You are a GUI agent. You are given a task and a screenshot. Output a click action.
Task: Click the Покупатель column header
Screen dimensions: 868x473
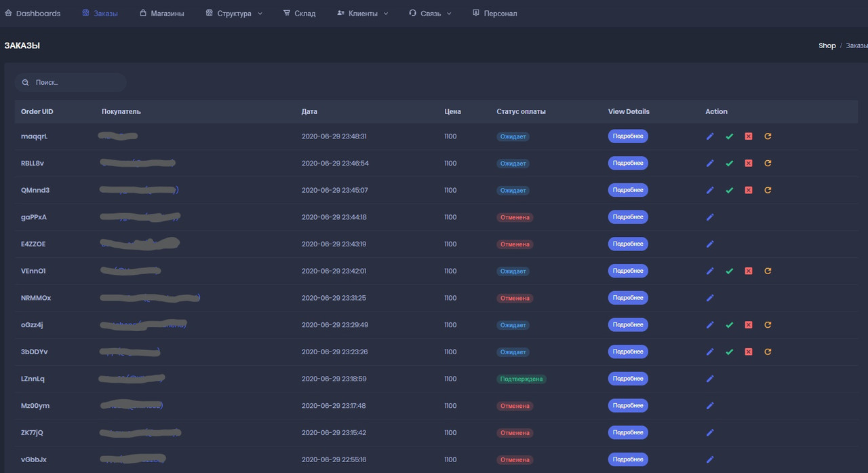(x=121, y=111)
